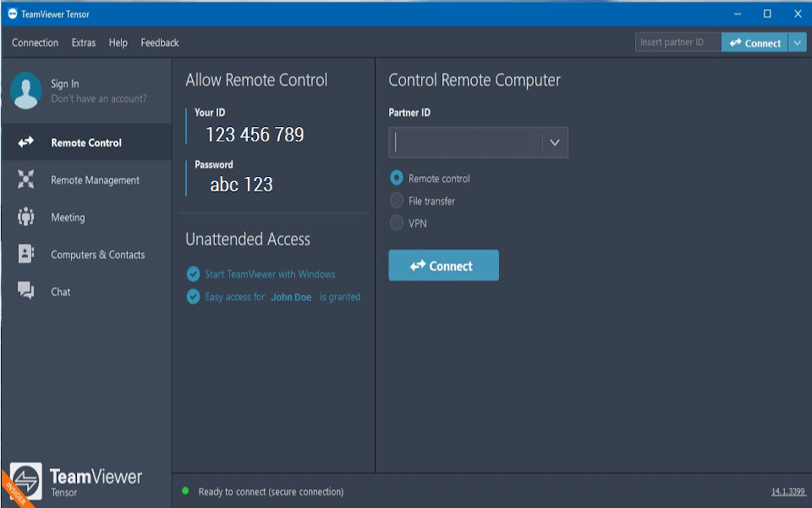Image resolution: width=812 pixels, height=508 pixels.
Task: Open the dropdown arrow beside top Connect button
Action: click(x=798, y=43)
